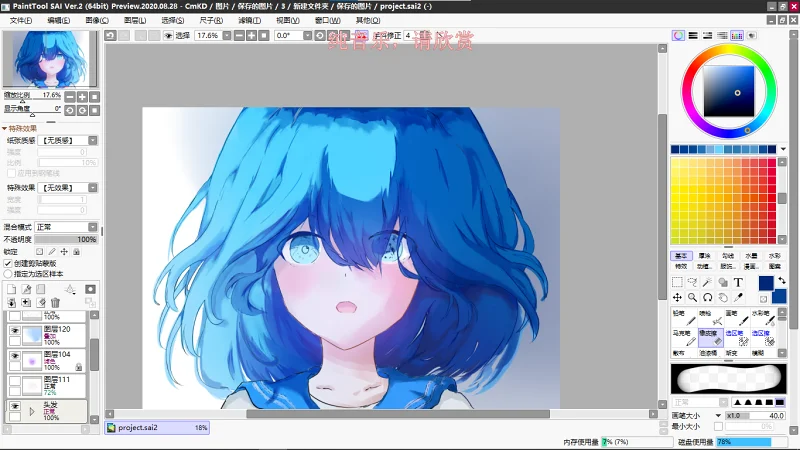The width and height of the screenshot is (800, 450).
Task: Delete the selected layer via trash icon
Action: click(x=55, y=303)
